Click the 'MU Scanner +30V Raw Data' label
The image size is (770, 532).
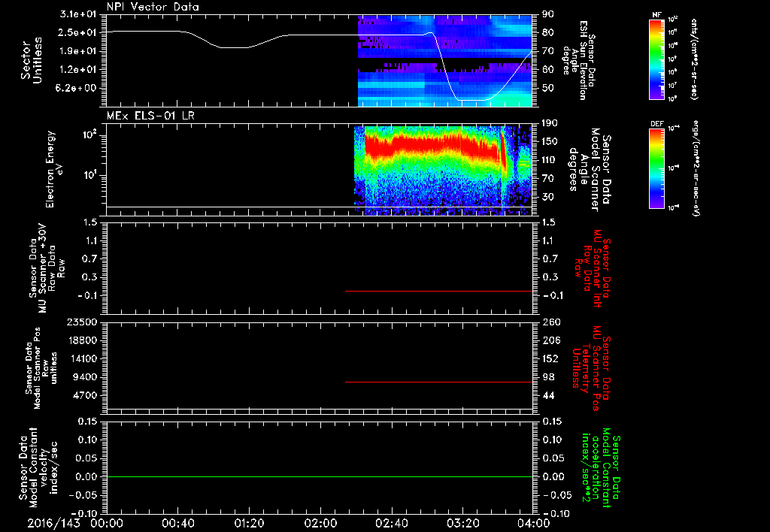[46, 268]
